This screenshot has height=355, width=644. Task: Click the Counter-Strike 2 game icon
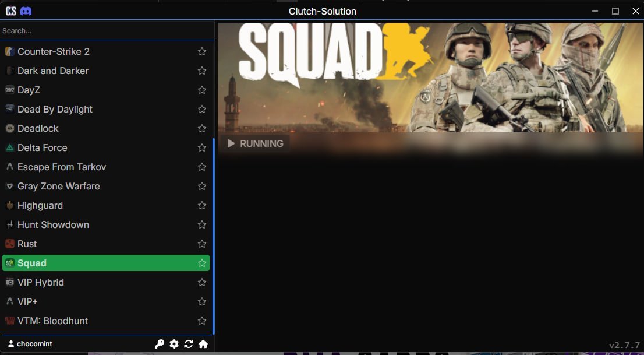pos(9,51)
